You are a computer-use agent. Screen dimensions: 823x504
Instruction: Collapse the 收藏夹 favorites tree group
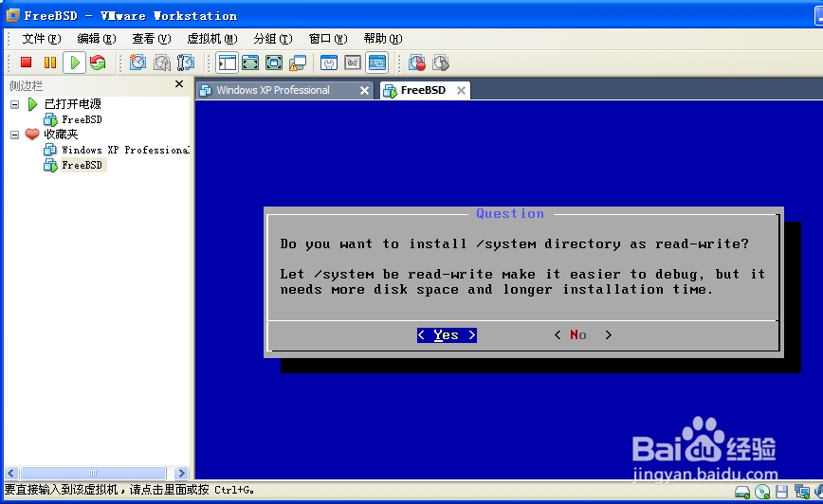(15, 135)
